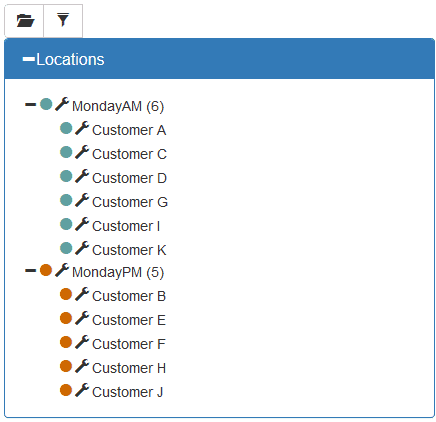436x422 pixels.
Task: Select Customer H in the tree
Action: pos(129,368)
